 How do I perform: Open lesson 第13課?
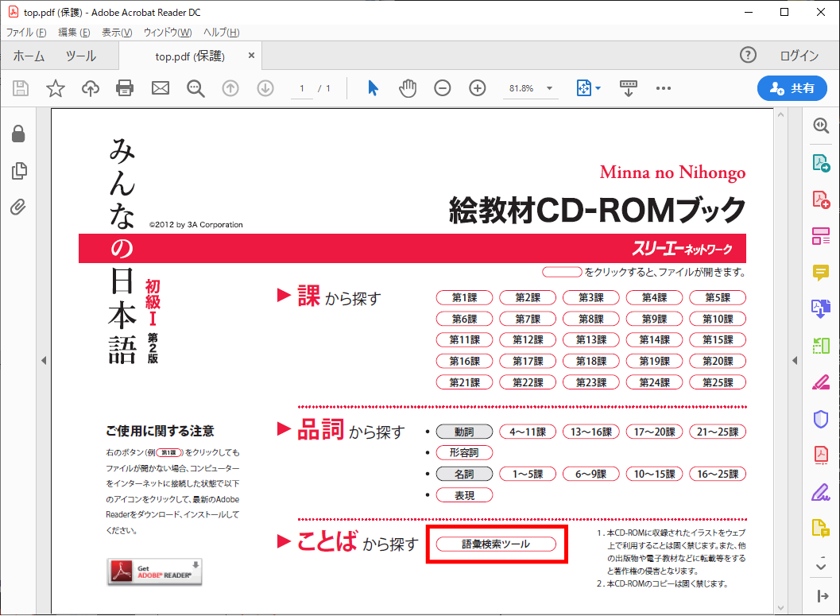(591, 340)
